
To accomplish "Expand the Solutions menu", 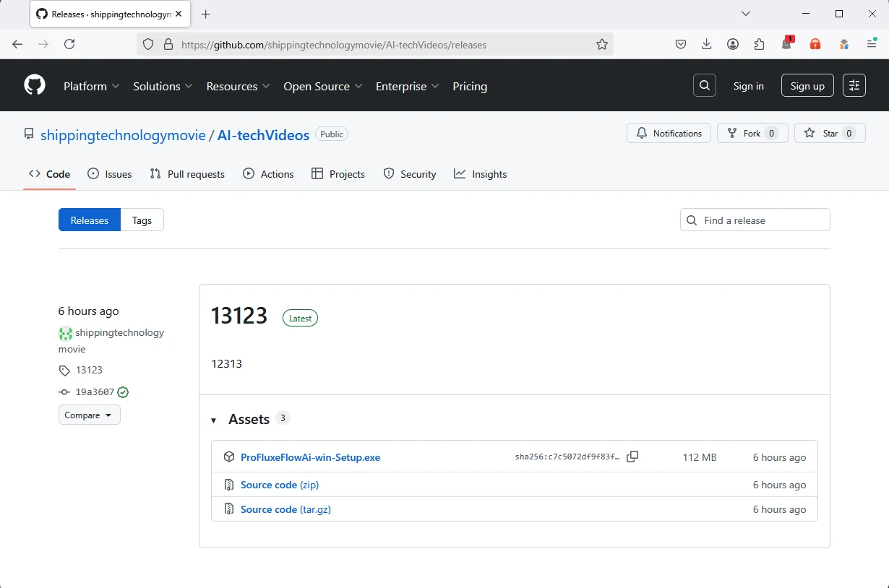I will [163, 86].
